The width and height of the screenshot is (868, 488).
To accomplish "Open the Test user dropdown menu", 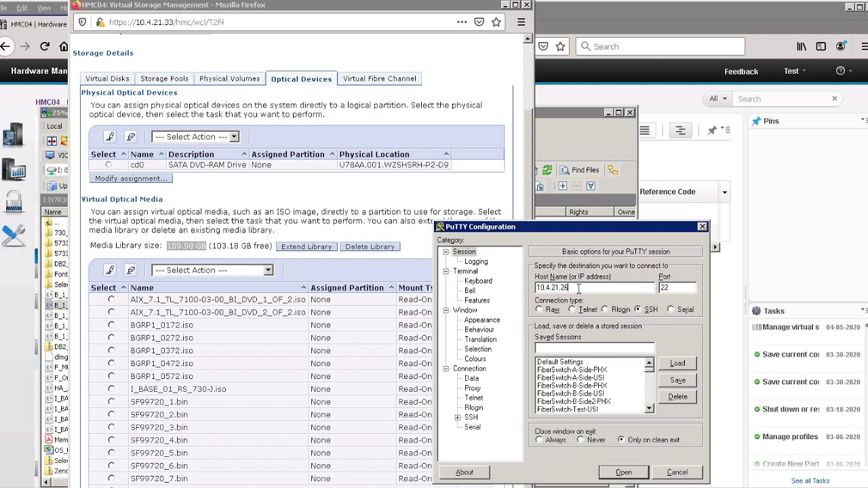I will tap(795, 71).
